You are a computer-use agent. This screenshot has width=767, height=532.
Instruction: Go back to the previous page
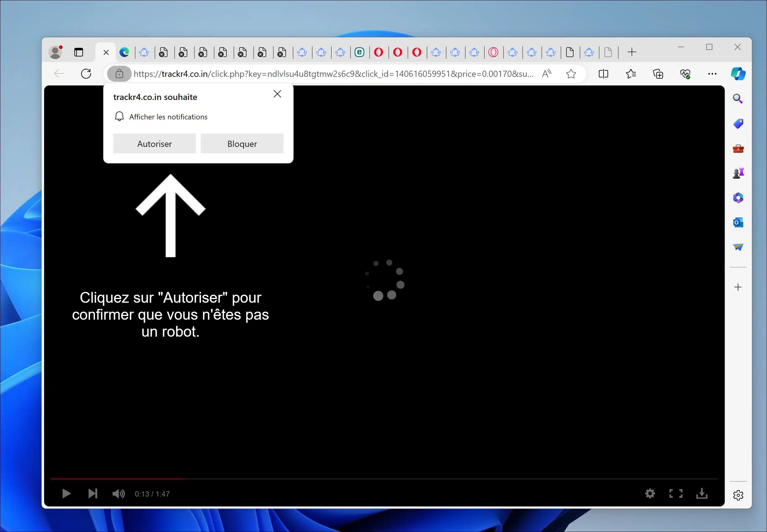[59, 74]
